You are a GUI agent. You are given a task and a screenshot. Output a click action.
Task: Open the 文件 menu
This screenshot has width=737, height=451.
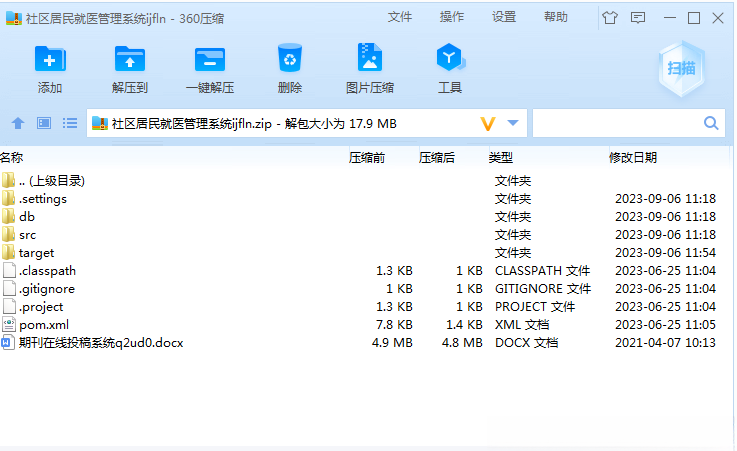[400, 17]
